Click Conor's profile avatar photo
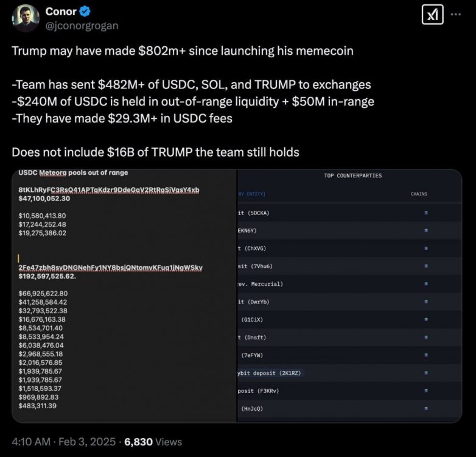The height and width of the screenshot is (457, 476). tap(25, 18)
